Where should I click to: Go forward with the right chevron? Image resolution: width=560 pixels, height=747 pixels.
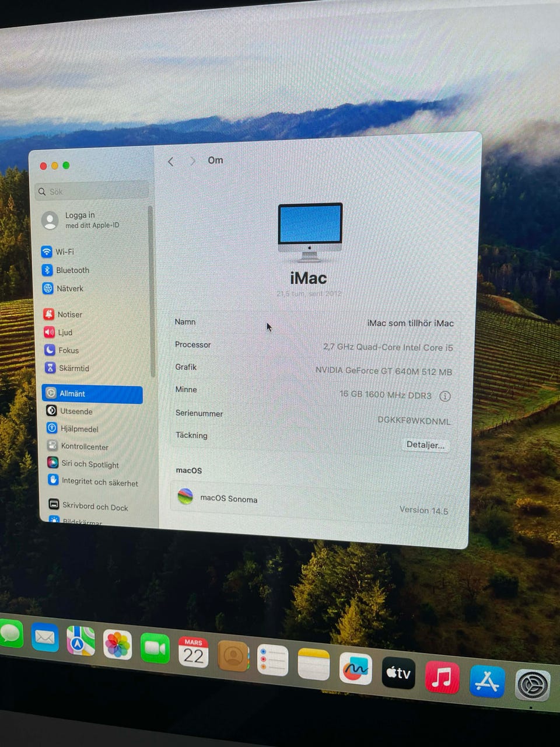pos(192,161)
